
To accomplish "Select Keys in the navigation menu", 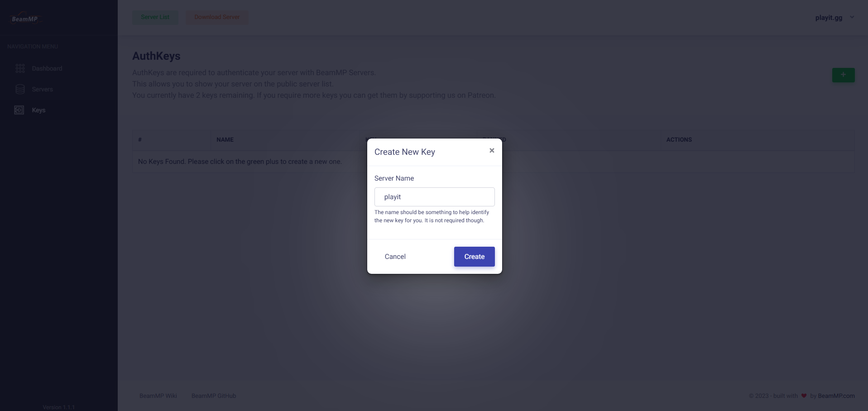I will click(x=38, y=110).
